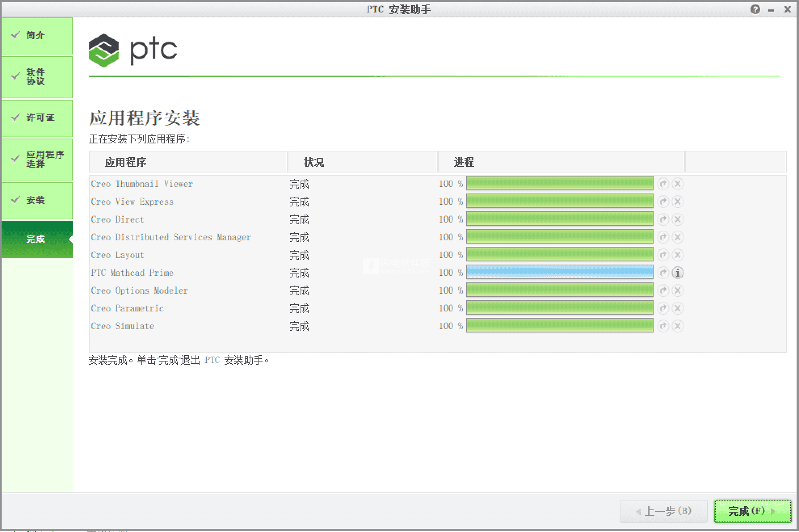Image resolution: width=799 pixels, height=532 pixels.
Task: Click the cancel X icon for Creo Options Modeler
Action: 678,290
